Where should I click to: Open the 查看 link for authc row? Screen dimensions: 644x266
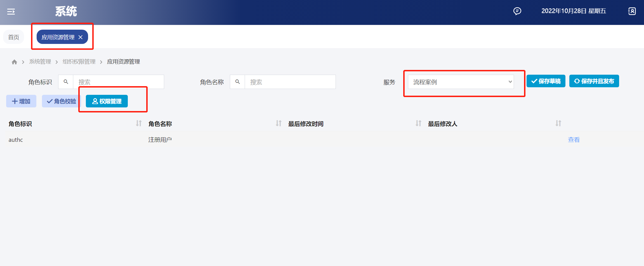coord(574,140)
